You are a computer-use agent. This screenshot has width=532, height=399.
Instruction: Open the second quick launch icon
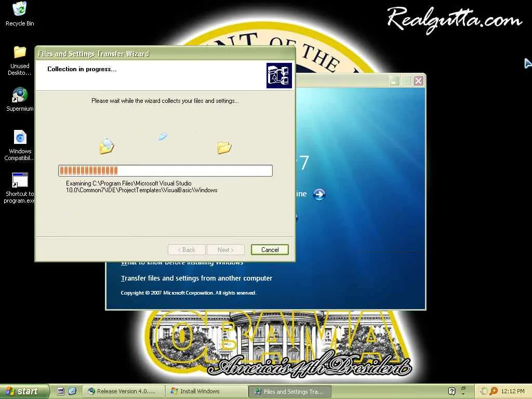pos(72,391)
